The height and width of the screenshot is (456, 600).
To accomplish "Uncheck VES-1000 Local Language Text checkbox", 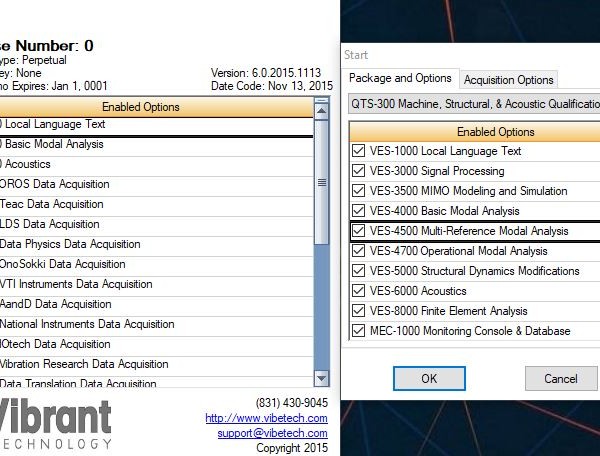I will pos(359,151).
